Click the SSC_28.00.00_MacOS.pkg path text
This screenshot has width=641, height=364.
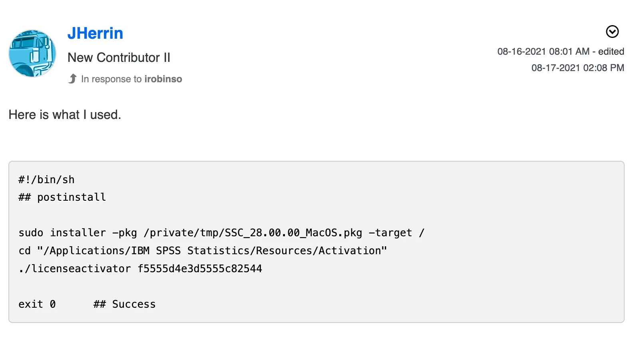[293, 233]
